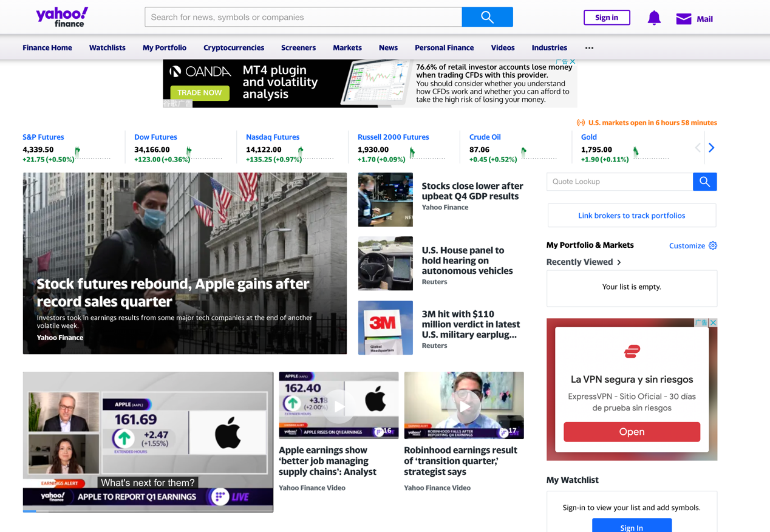
Task: Click Link brokers to track portfolios
Action: pos(632,216)
